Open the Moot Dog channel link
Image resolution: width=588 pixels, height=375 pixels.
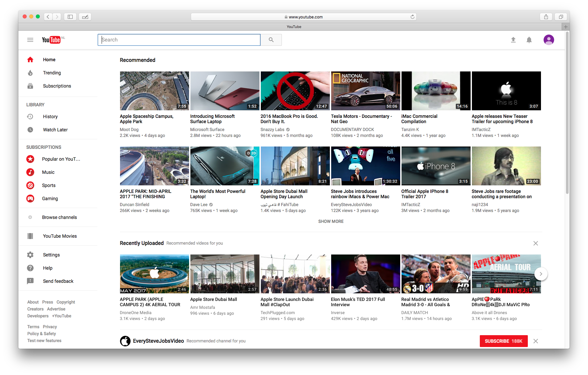(x=129, y=130)
